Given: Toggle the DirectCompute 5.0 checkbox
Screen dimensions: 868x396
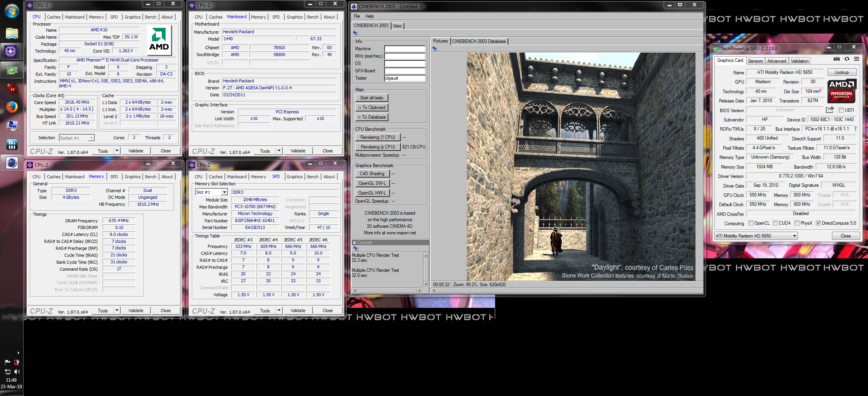Looking at the screenshot, I should (x=818, y=223).
